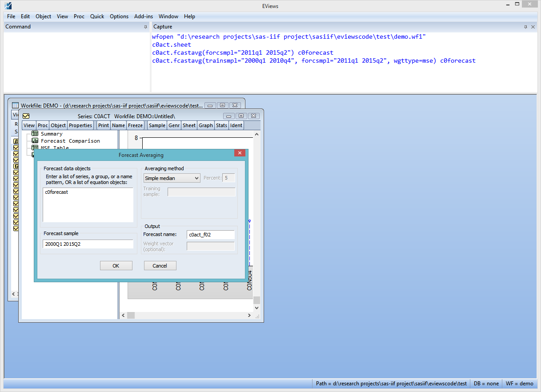Viewport: 541px width, 392px height.
Task: Open the File menu
Action: [11, 16]
